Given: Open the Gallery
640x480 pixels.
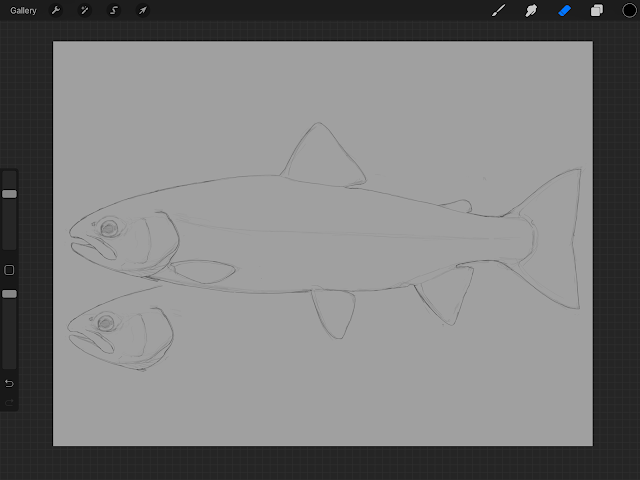Looking at the screenshot, I should [x=23, y=11].
